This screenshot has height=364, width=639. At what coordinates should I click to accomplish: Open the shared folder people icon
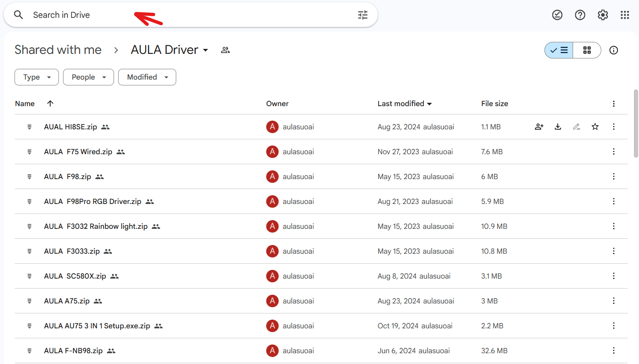(x=225, y=50)
